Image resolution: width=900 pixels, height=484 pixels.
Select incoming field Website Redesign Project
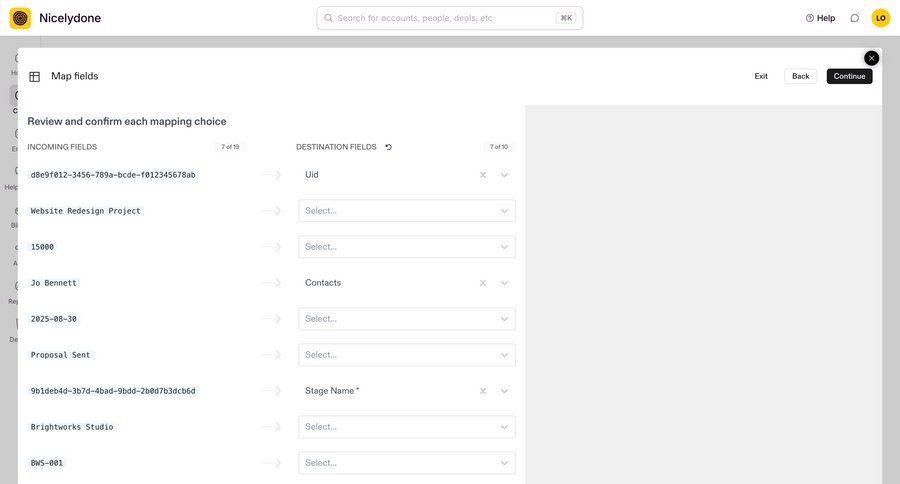click(86, 211)
